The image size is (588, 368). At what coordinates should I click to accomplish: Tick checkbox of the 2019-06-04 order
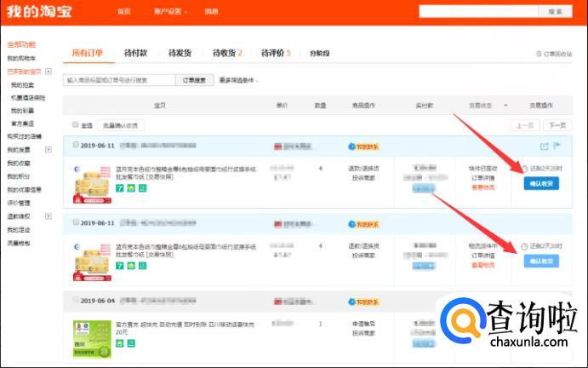(x=76, y=300)
